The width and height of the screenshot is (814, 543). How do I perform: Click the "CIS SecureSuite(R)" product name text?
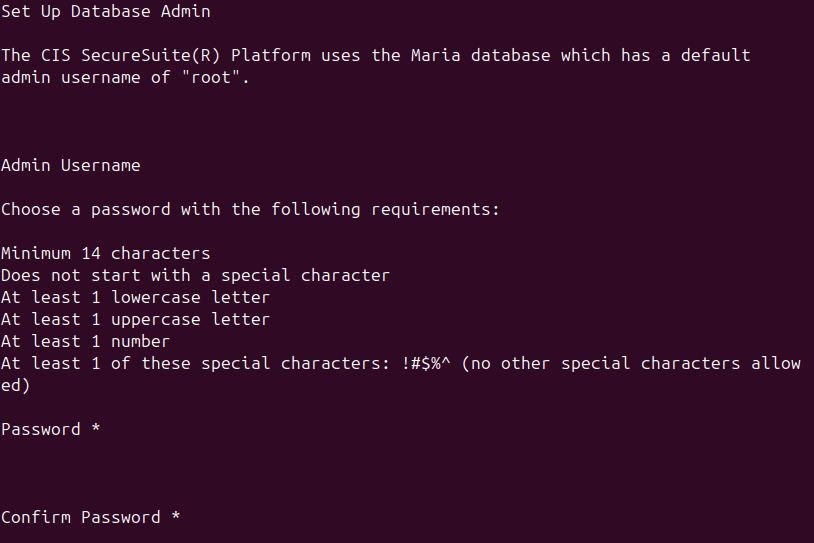pos(130,56)
